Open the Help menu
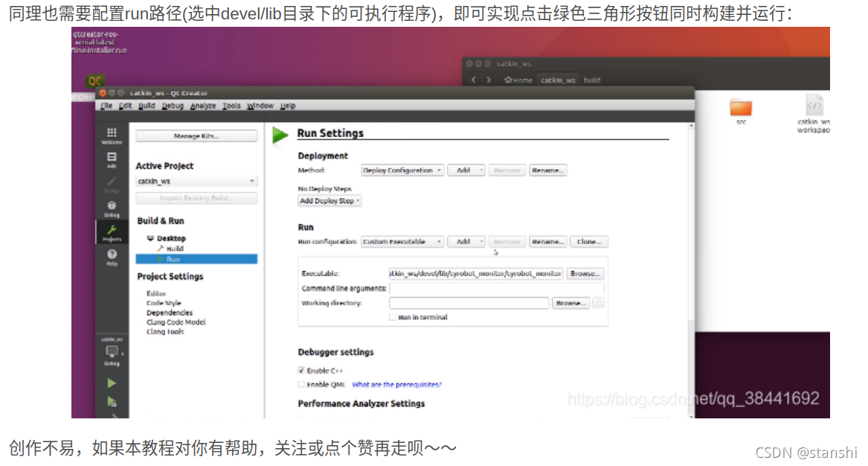 (x=288, y=106)
